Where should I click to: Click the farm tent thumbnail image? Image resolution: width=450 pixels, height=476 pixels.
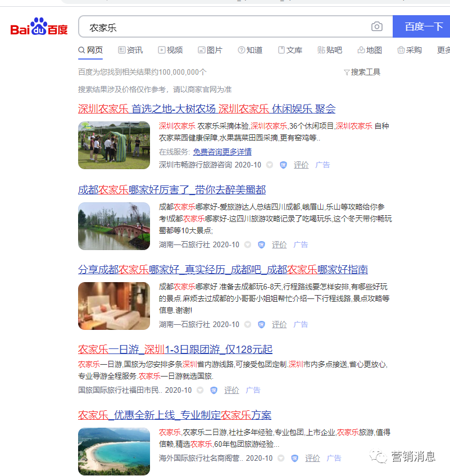click(114, 145)
